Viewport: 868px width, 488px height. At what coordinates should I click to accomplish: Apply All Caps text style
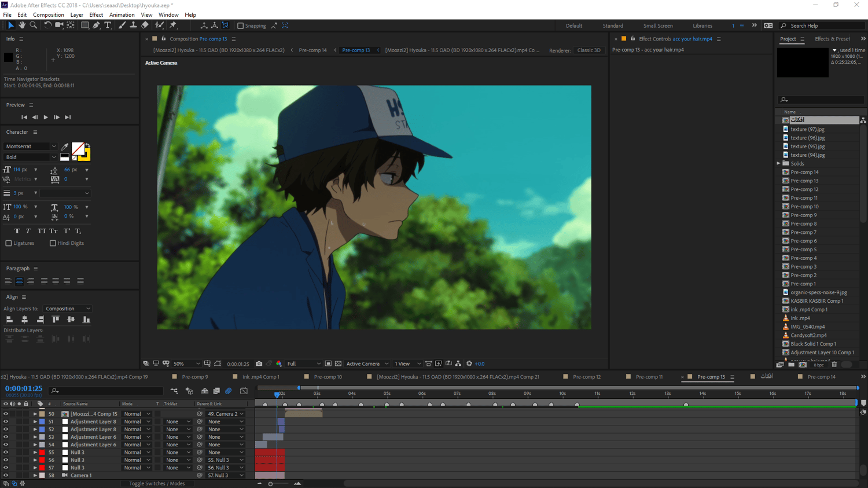pyautogui.click(x=42, y=231)
